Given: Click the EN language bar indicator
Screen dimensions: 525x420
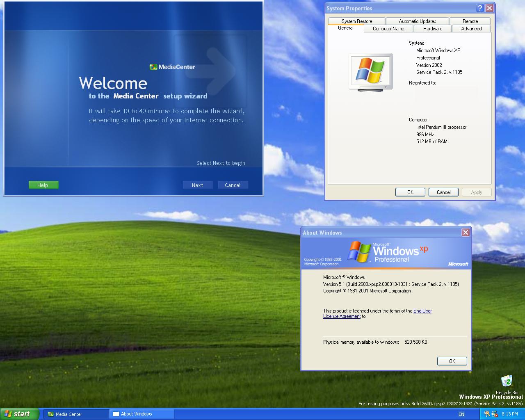Looking at the screenshot, I should tap(461, 414).
